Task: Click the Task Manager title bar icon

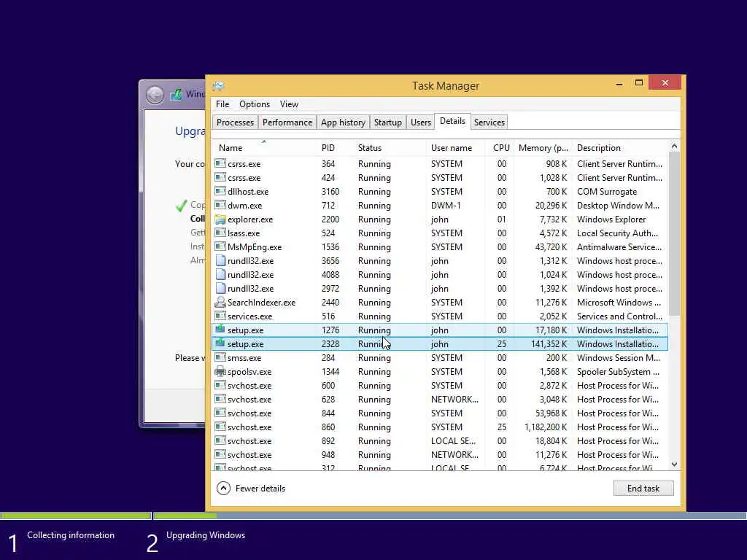Action: 218,86
